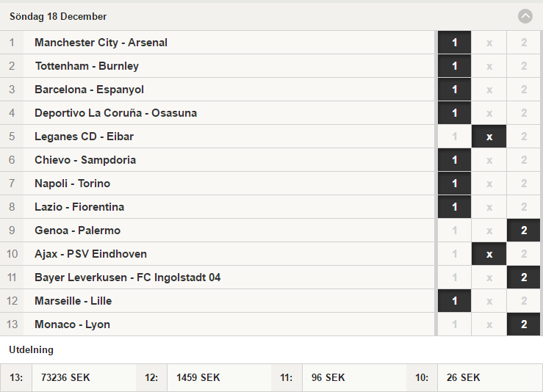
Task: Choose home win (1) for Leganes CD - Eibar
Action: (x=454, y=137)
